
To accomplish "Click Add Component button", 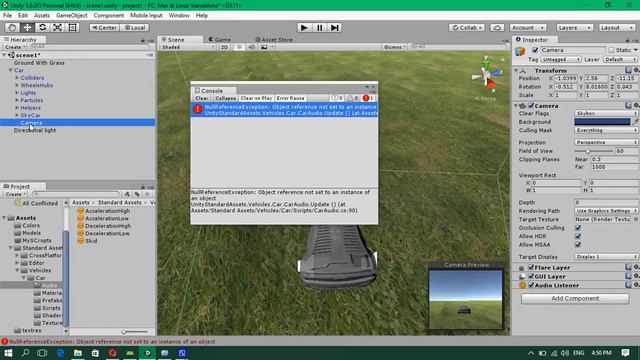I will click(575, 298).
